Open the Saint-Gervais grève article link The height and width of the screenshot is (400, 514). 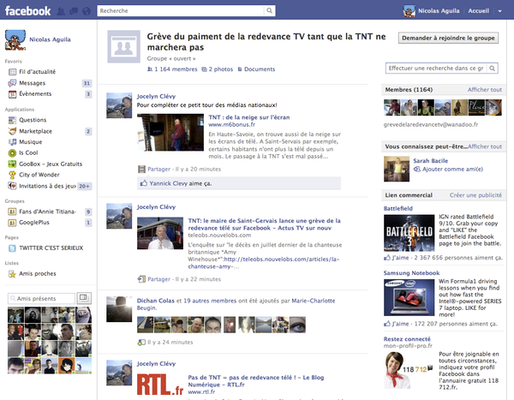[264, 224]
